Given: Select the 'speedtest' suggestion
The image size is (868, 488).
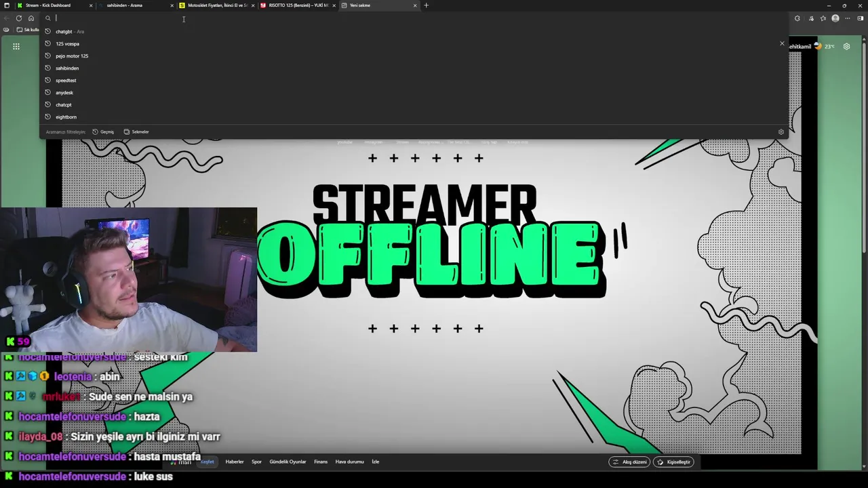Looking at the screenshot, I should pyautogui.click(x=414, y=80).
